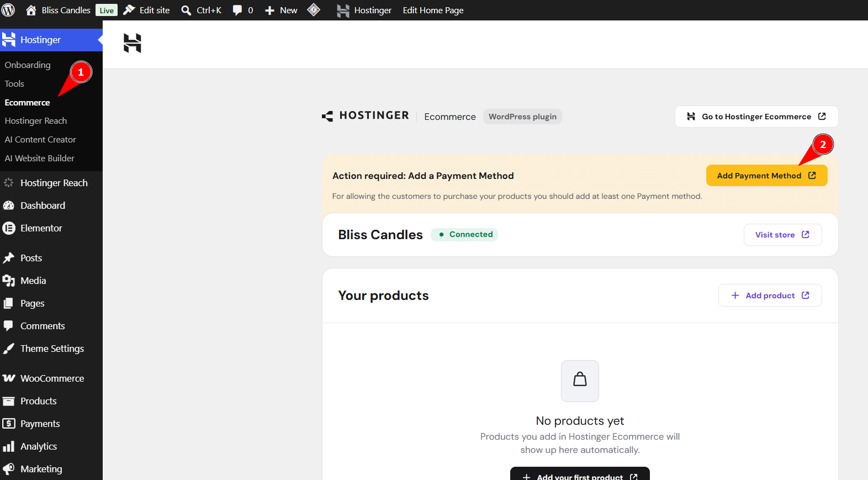Image resolution: width=868 pixels, height=480 pixels.
Task: Click the Live status badge
Action: [107, 10]
